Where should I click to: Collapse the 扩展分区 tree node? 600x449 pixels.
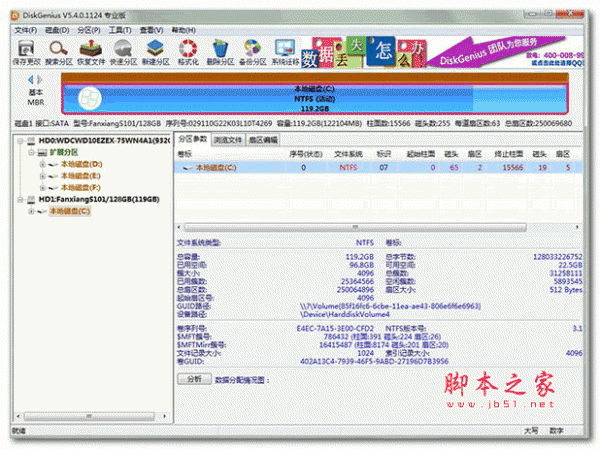31,153
